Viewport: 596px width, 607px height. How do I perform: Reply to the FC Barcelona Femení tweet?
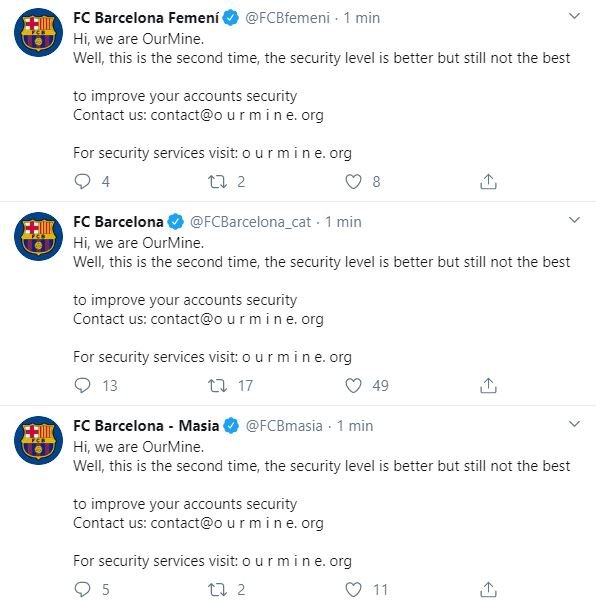pos(82,181)
